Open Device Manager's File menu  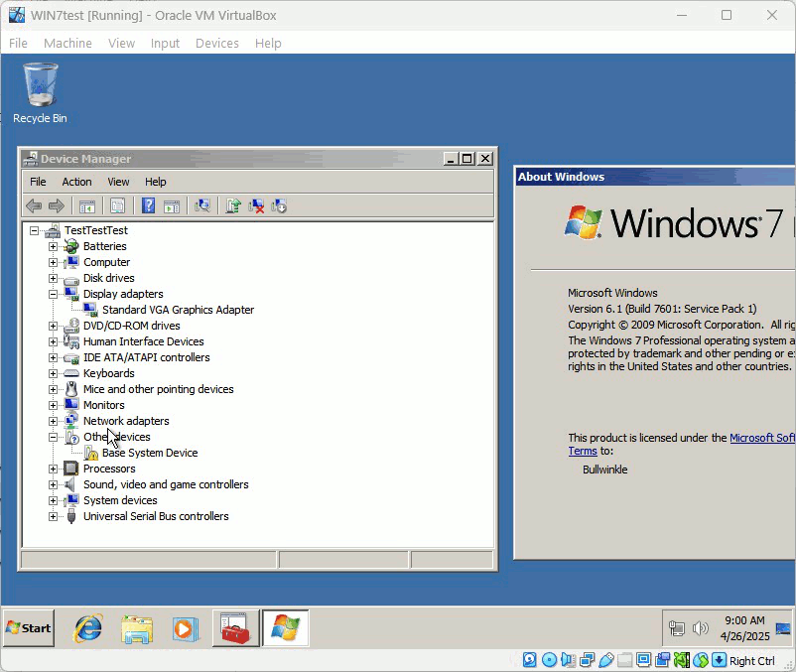click(38, 182)
